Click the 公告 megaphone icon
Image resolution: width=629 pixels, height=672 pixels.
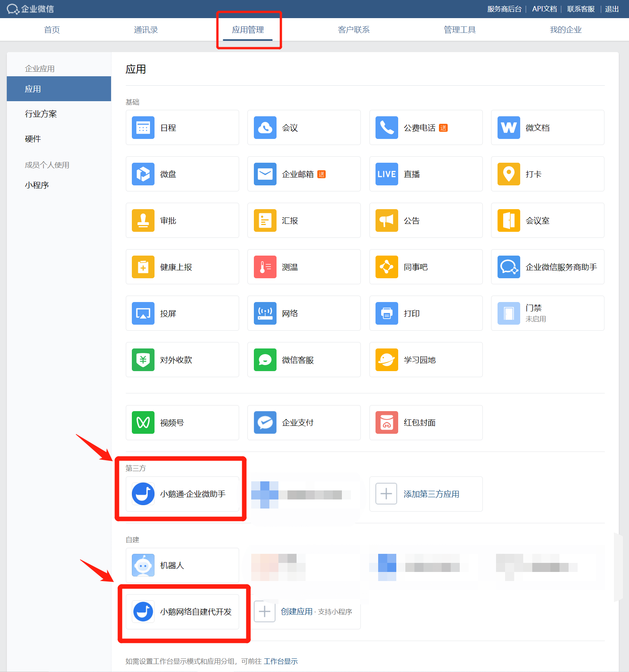pyautogui.click(x=387, y=220)
